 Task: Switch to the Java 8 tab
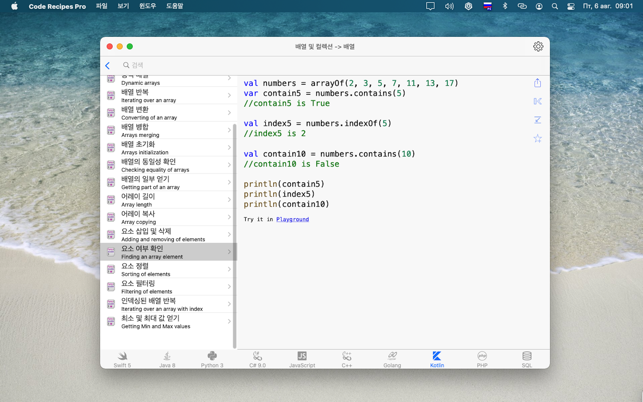click(x=167, y=359)
